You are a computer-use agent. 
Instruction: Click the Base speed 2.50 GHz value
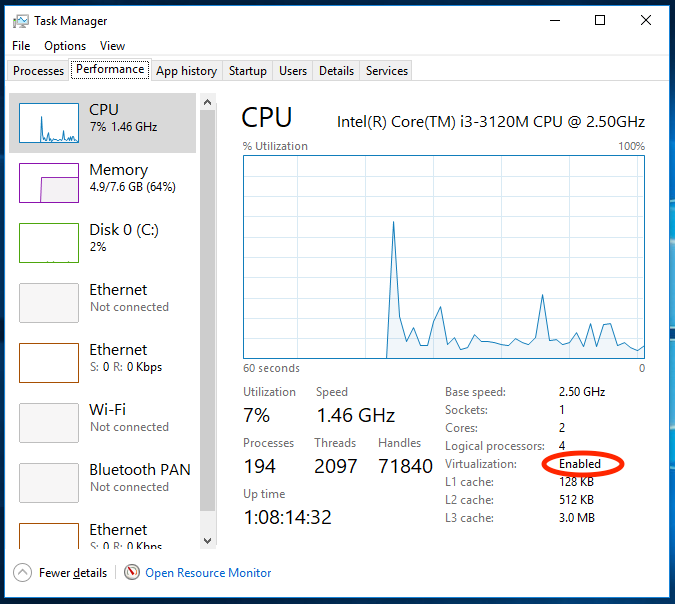coord(582,392)
